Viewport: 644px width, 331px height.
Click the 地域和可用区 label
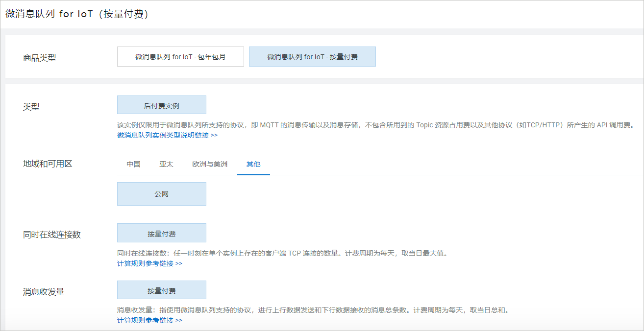[x=48, y=164]
